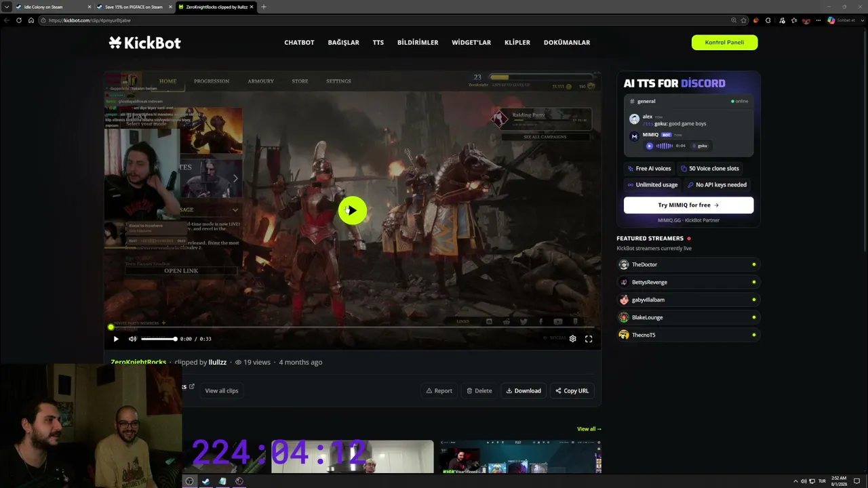This screenshot has width=868, height=488.
Task: Open the CHATBOT menu item
Action: coord(299,42)
